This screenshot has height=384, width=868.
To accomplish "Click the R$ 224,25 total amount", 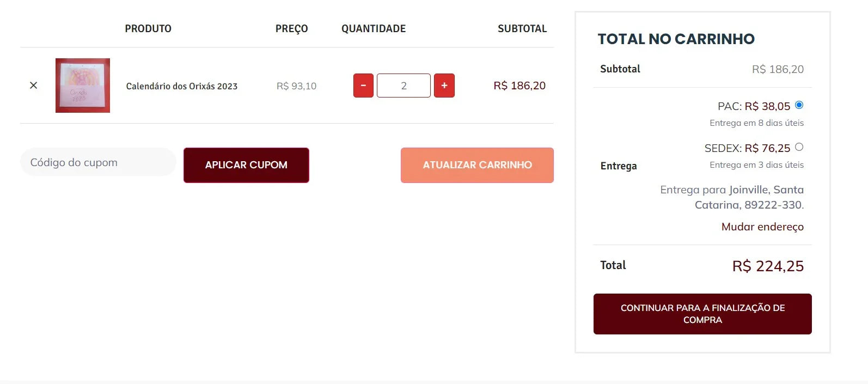I will (x=768, y=266).
